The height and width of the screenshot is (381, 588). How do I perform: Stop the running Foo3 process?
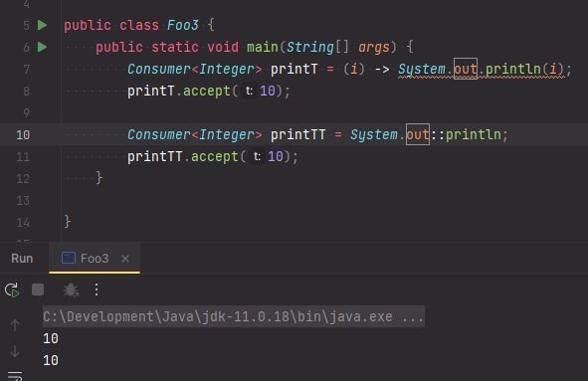coord(38,289)
